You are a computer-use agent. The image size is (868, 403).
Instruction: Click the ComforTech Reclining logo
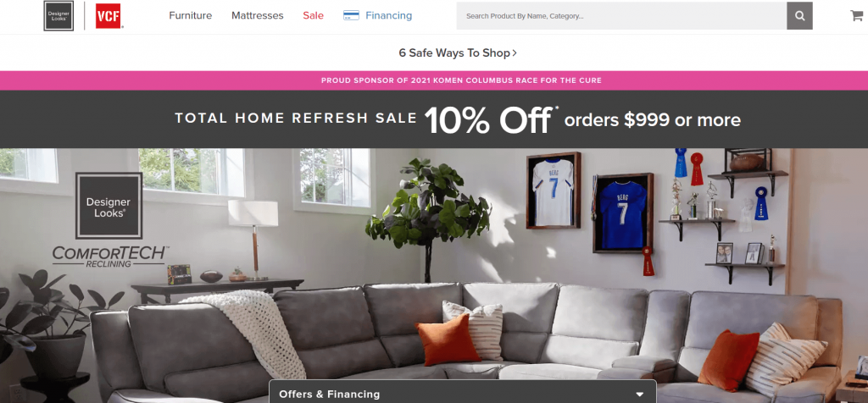coord(111,257)
